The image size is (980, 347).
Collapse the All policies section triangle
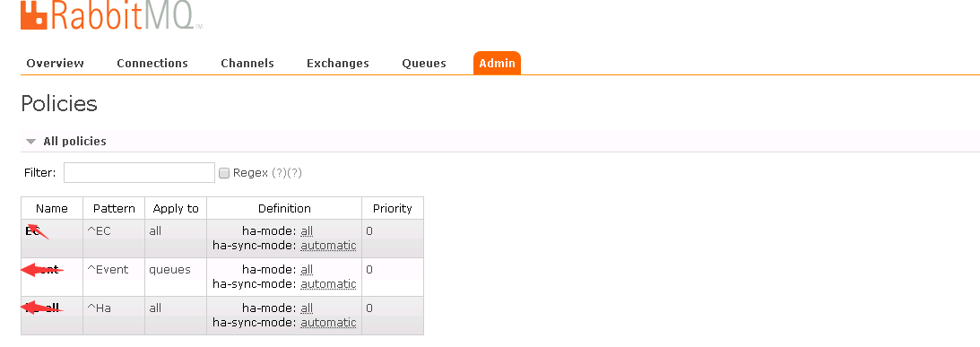[30, 142]
